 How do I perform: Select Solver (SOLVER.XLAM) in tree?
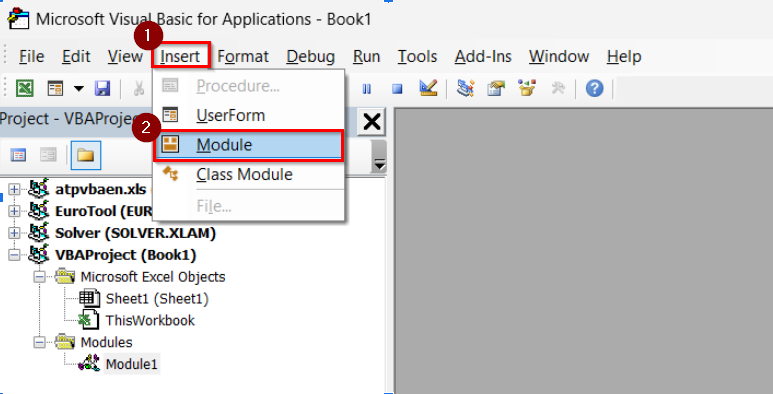[x=136, y=233]
